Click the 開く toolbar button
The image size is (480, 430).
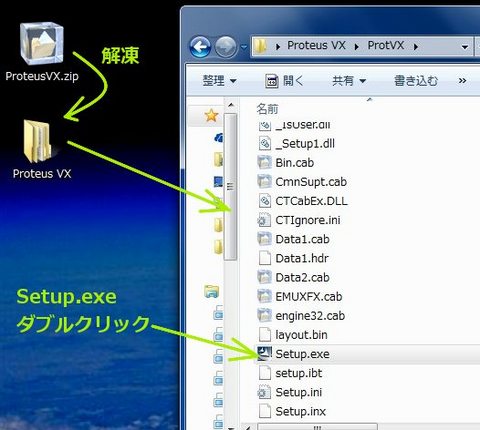[x=284, y=81]
